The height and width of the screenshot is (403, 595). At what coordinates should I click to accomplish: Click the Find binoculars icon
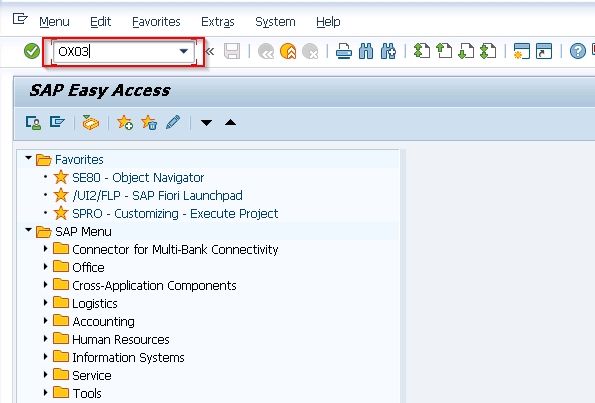pos(366,51)
